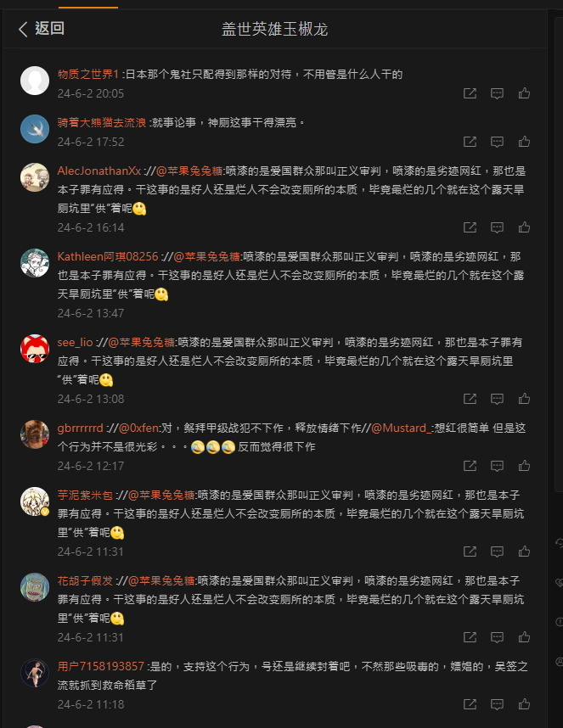The image size is (563, 728).
Task: View avatar of 骑着大熊猫去流浪
Action: [35, 129]
